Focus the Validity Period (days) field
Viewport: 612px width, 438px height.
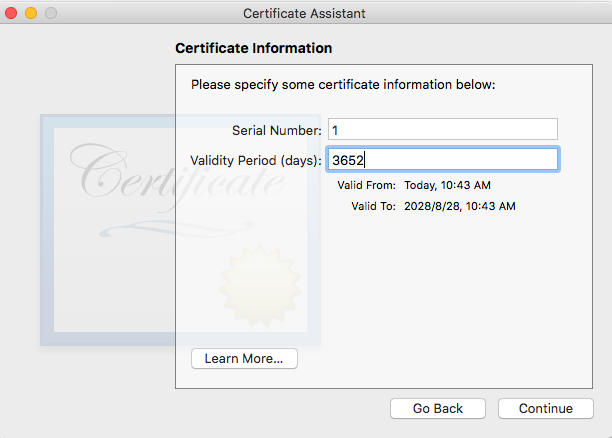tap(443, 159)
